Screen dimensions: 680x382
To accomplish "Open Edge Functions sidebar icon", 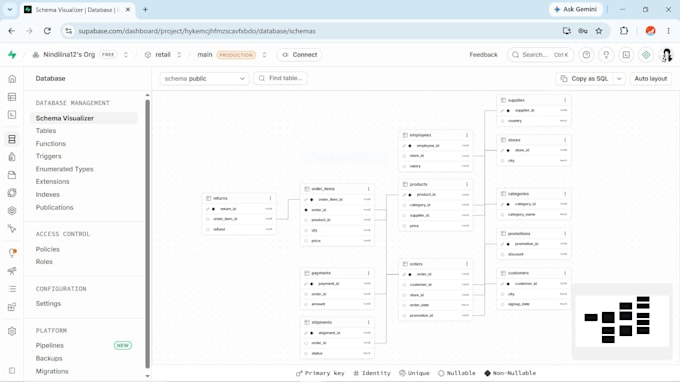I will click(x=12, y=193).
